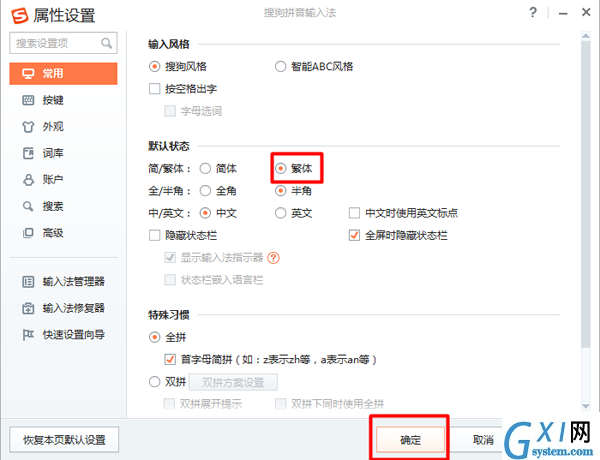This screenshot has height=460, width=600.
Task: Click the person icon beside 账户
Action: pyautogui.click(x=28, y=180)
